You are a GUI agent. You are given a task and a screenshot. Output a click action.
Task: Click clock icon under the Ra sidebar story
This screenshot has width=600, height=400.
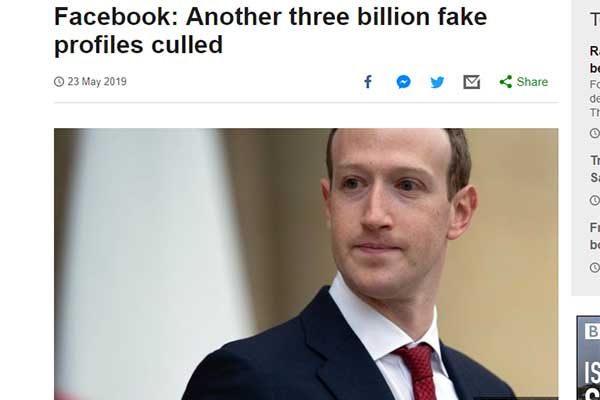[595, 133]
